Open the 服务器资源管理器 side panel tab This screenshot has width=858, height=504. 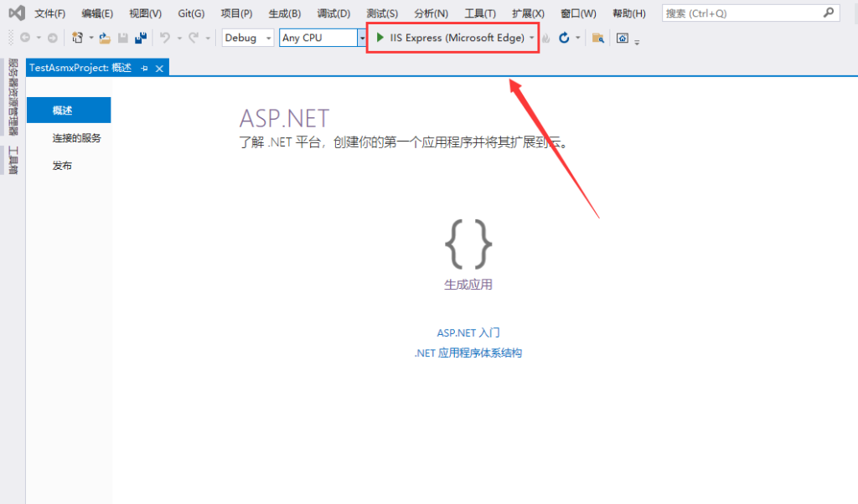coord(13,97)
